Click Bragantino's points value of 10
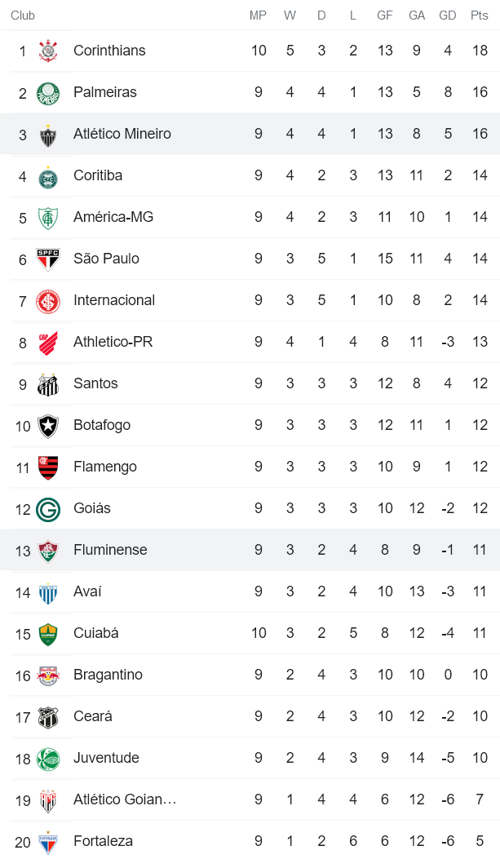Screen dimensions: 500x868 point(480,675)
